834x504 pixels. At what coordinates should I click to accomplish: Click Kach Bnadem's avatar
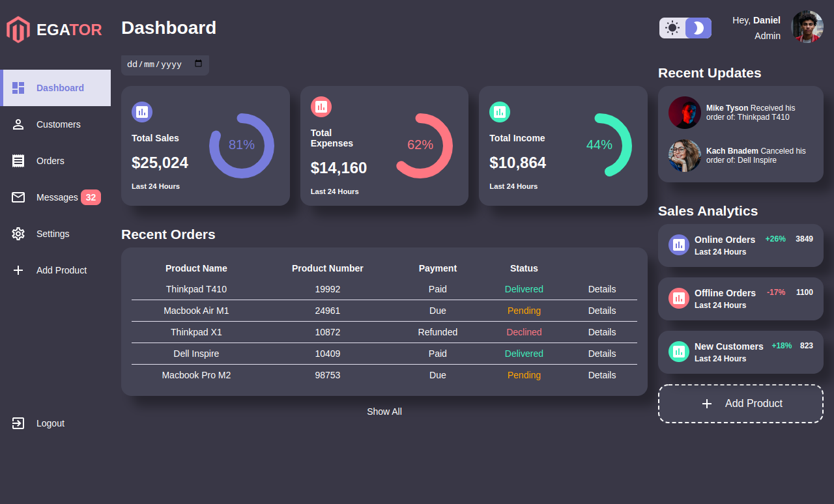685,156
